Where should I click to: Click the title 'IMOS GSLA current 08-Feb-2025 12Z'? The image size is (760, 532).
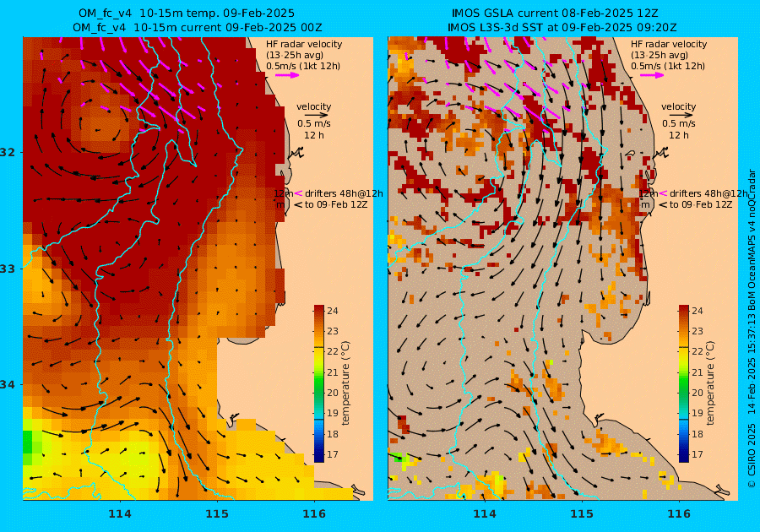tap(555, 14)
